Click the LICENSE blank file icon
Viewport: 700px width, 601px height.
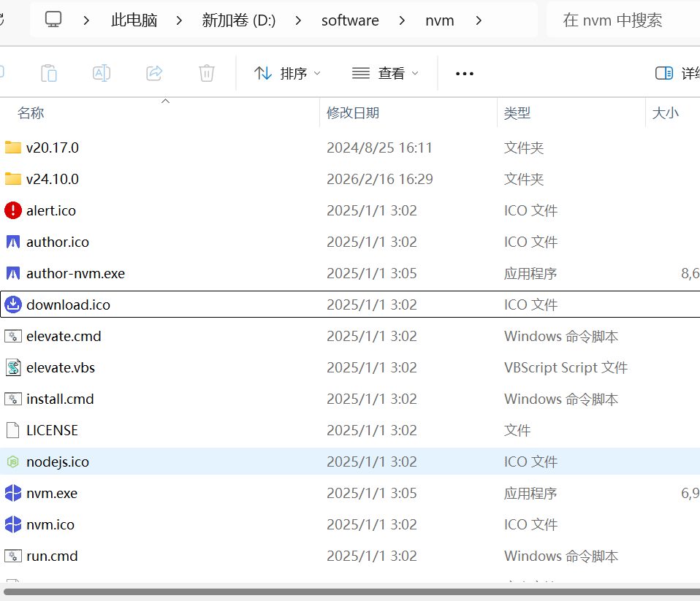(x=13, y=430)
